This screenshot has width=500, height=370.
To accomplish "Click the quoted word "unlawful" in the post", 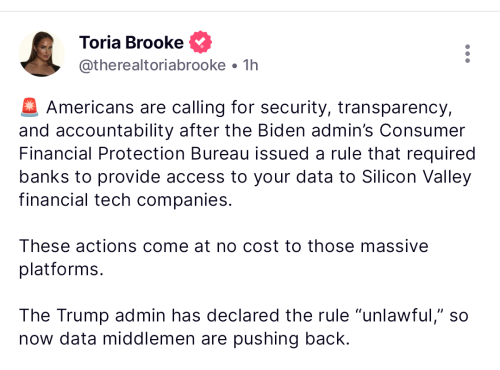I will 397,315.
